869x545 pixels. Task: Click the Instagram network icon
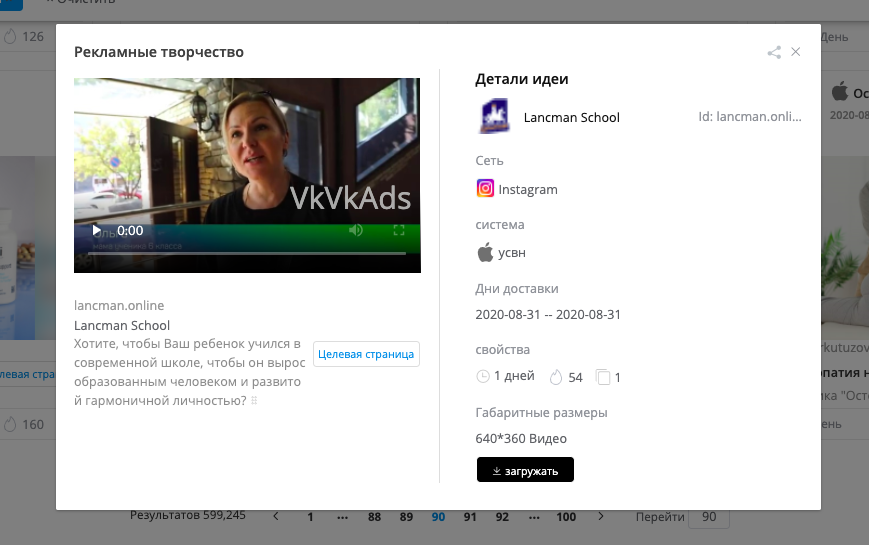click(x=485, y=189)
